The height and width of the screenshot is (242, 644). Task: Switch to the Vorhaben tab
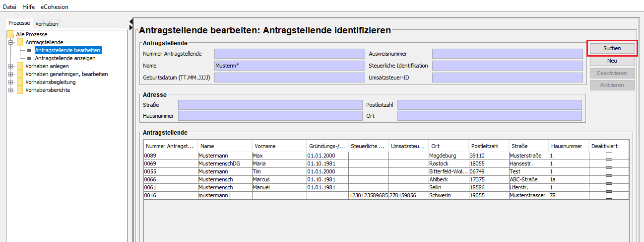(47, 24)
